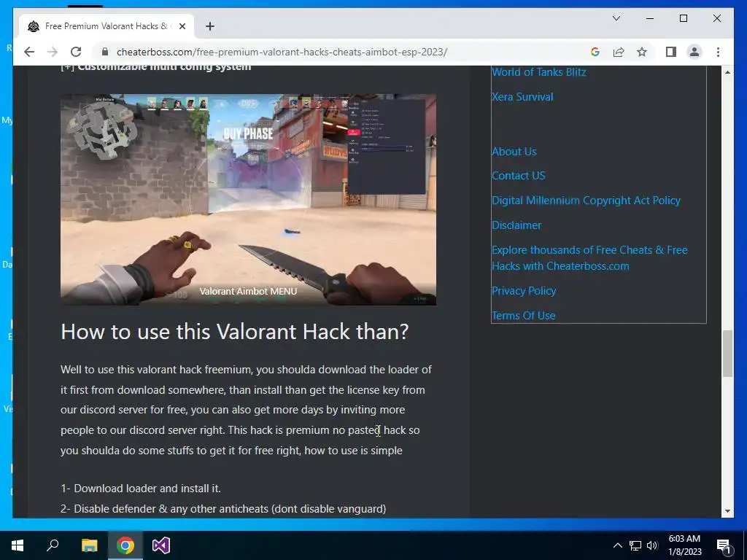Open Visual Studio from the taskbar
This screenshot has height=560, width=747.
pos(161,545)
